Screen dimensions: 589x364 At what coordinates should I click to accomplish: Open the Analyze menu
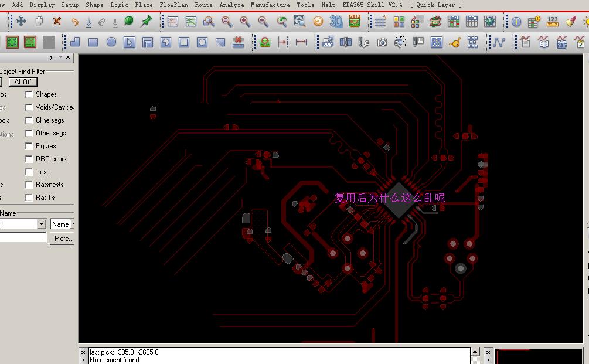[231, 5]
